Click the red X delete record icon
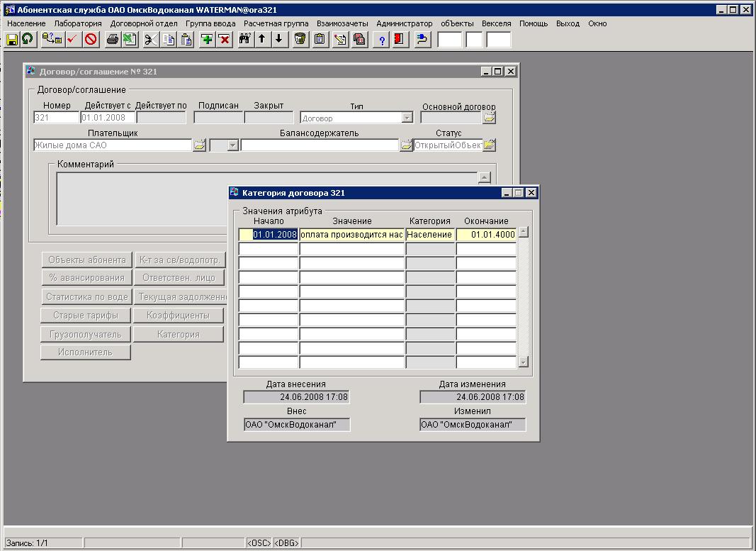The width and height of the screenshot is (756, 551). 225,40
